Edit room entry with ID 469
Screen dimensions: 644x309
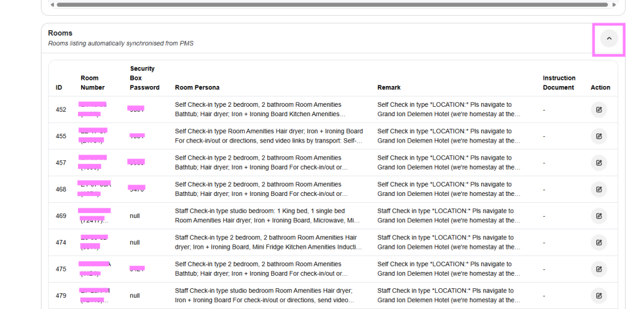click(599, 216)
